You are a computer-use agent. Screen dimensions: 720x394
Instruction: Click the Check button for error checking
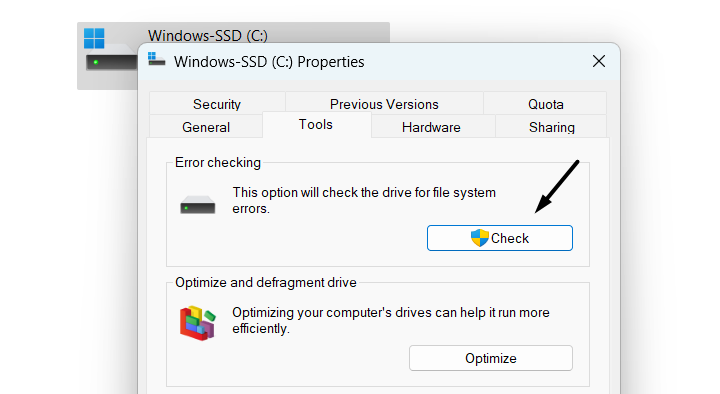coord(500,238)
